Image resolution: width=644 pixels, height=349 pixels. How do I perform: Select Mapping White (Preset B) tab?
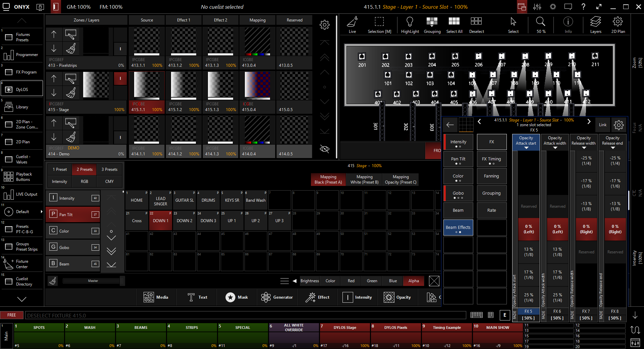(x=364, y=180)
